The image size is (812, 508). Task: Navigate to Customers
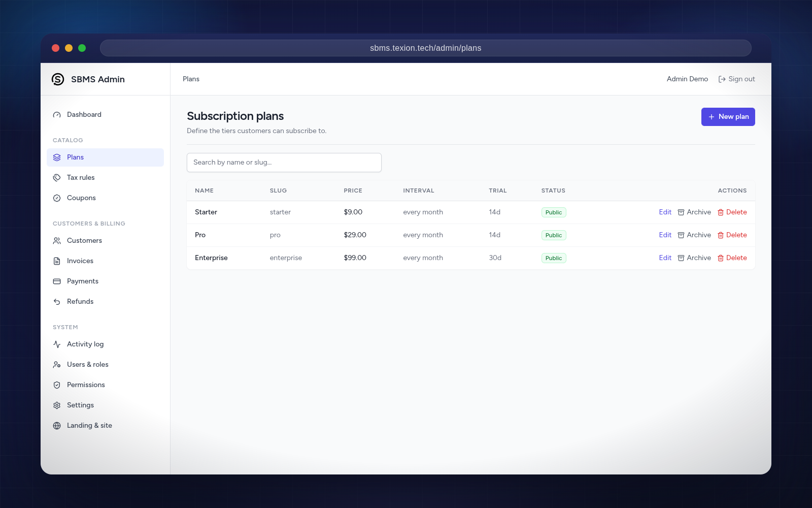click(105, 241)
